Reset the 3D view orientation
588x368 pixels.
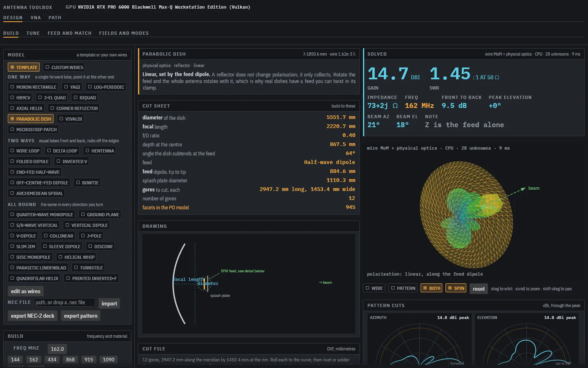point(479,289)
